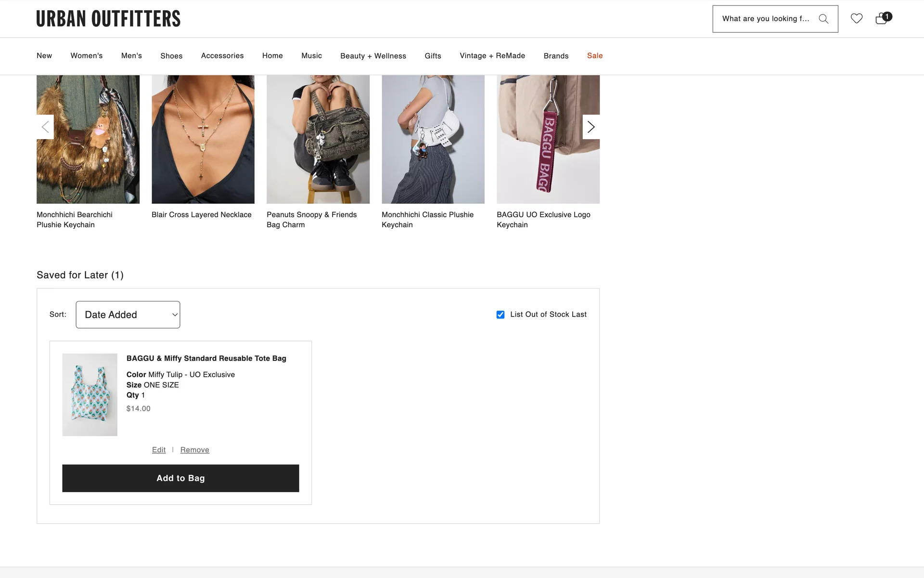The image size is (924, 578).
Task: Open BAGGU UO Exclusive Logo Keychain image
Action: (x=548, y=139)
